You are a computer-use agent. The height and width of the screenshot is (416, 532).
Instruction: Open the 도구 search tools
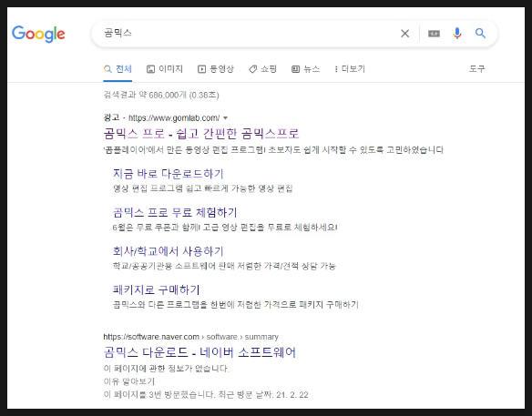click(x=477, y=69)
